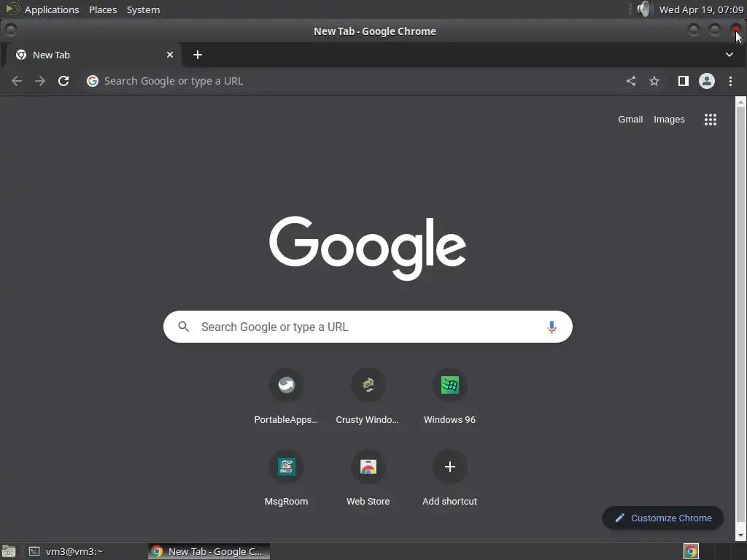
Task: Close the New Tab tab
Action: 169,55
